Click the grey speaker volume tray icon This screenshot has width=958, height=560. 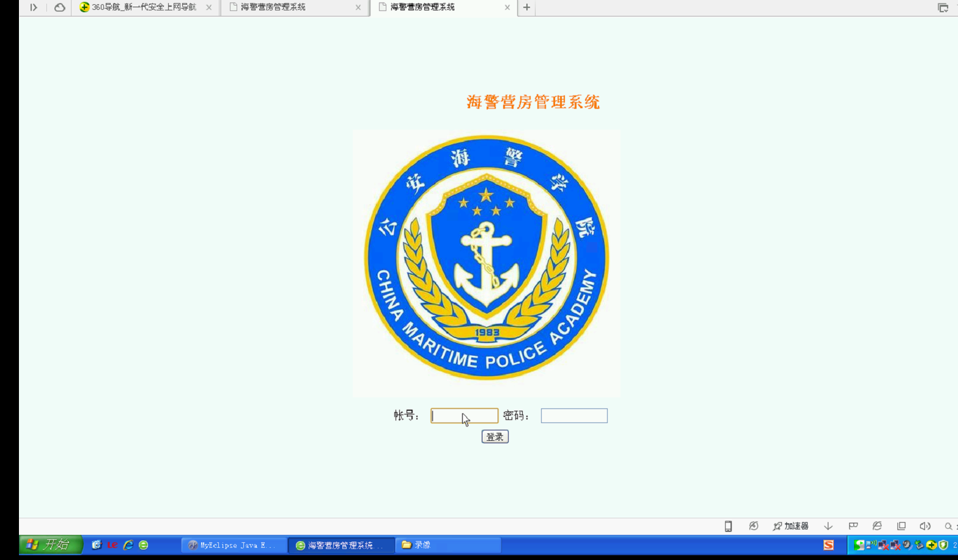point(907,545)
